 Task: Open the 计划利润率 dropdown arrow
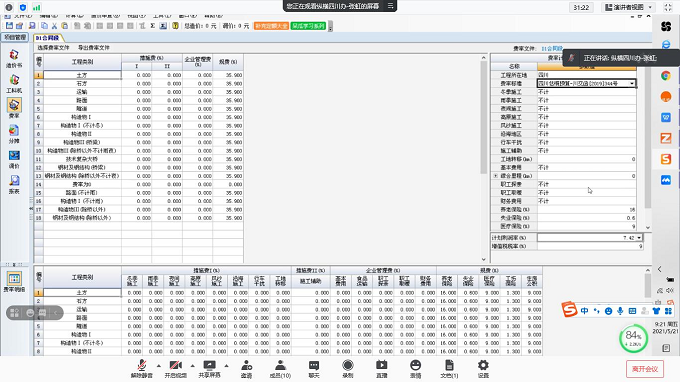[639, 238]
